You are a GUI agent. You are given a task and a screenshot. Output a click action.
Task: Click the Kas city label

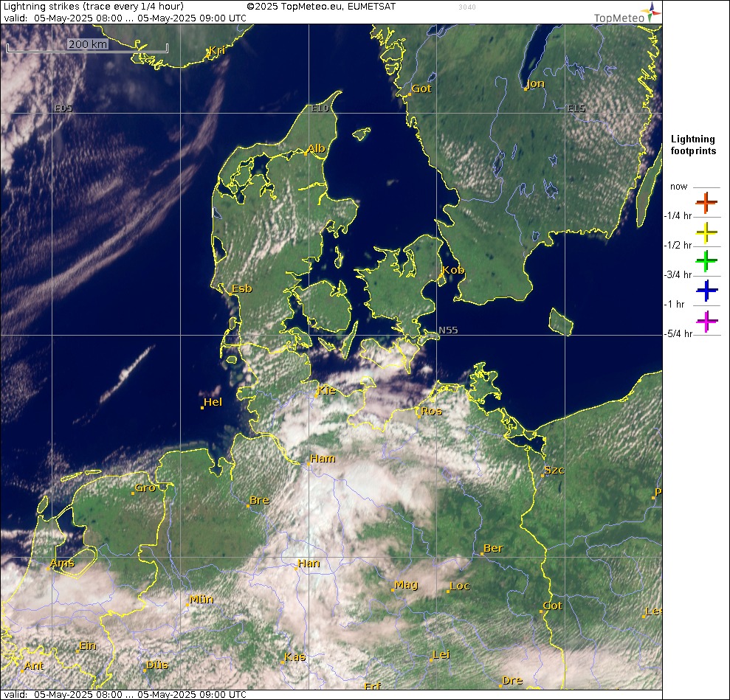[295, 657]
